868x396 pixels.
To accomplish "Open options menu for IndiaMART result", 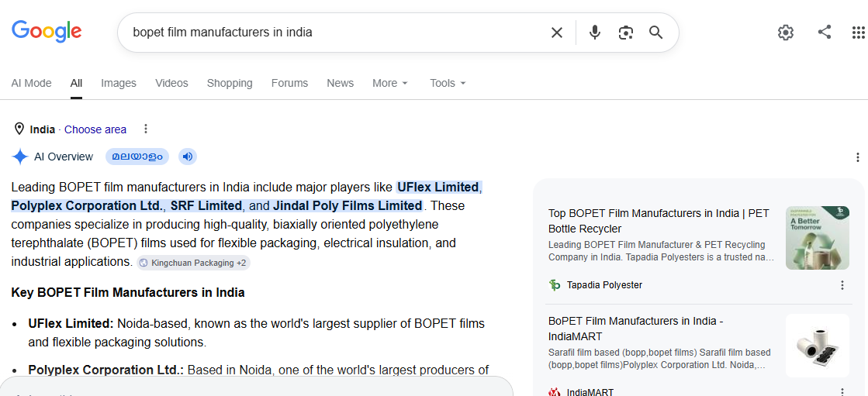I will point(842,391).
